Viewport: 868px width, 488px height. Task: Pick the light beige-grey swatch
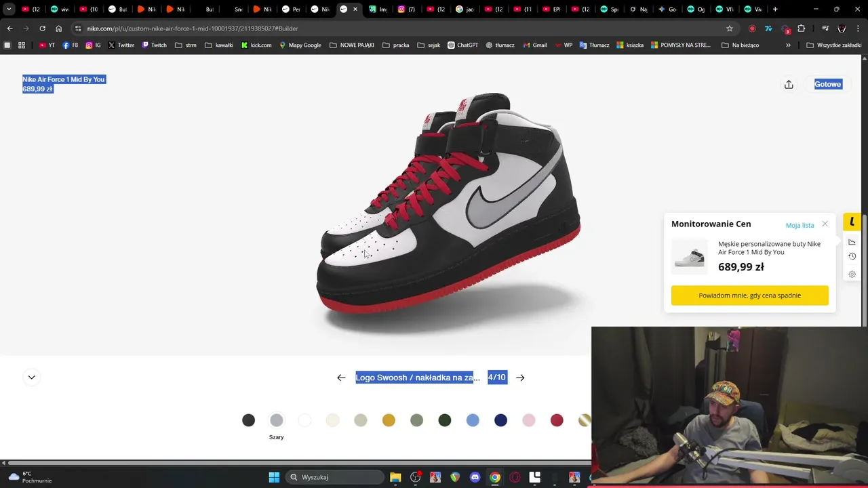pyautogui.click(x=361, y=420)
